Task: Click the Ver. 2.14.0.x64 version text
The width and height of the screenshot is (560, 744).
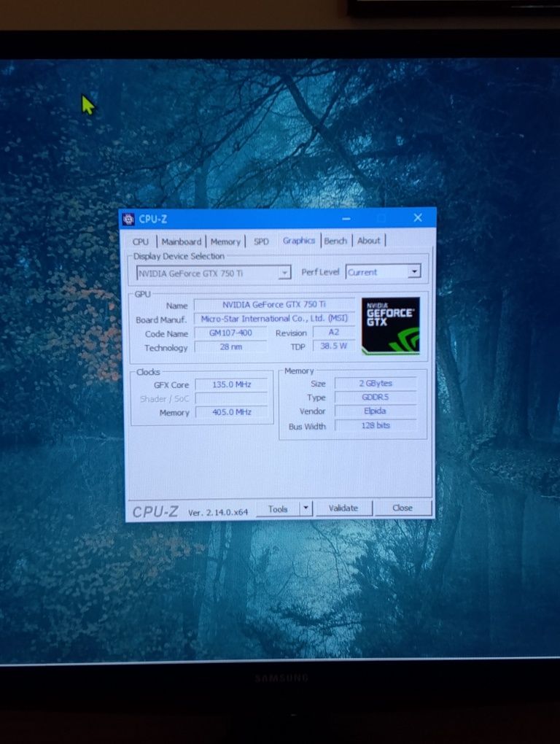Action: coord(218,513)
